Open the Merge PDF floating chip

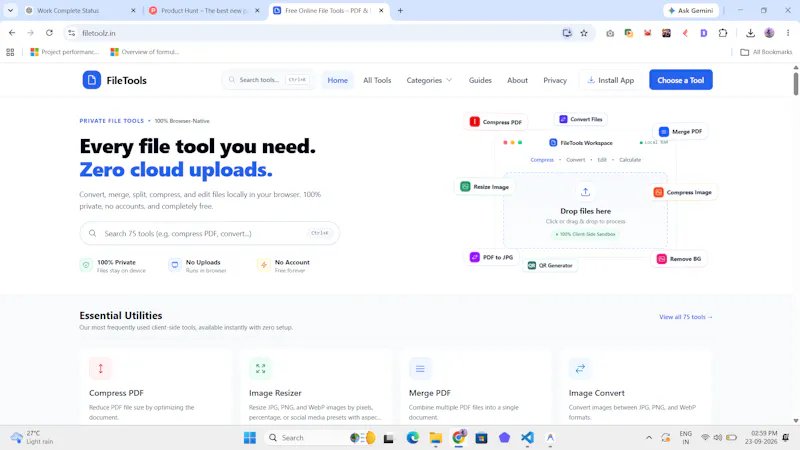pyautogui.click(x=681, y=132)
